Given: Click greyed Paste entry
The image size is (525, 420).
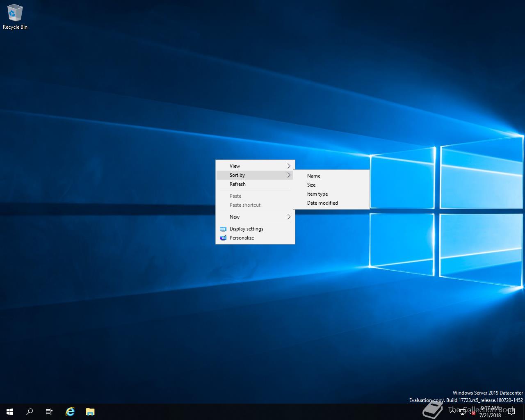Looking at the screenshot, I should [x=255, y=196].
